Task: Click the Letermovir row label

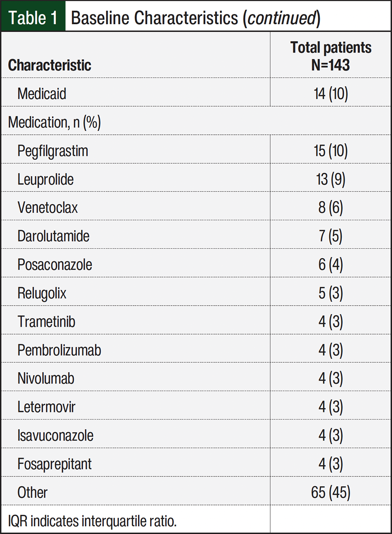Action: click(46, 407)
